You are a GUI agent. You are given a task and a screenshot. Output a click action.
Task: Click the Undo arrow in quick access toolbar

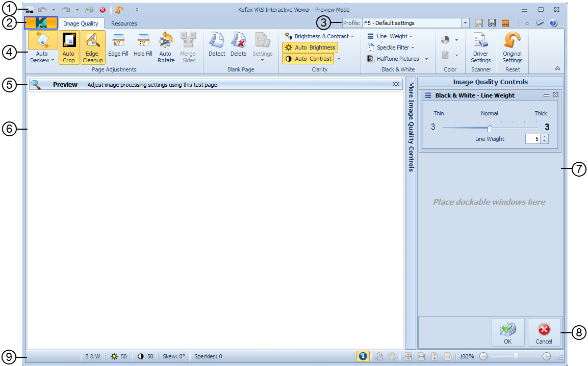pos(42,10)
